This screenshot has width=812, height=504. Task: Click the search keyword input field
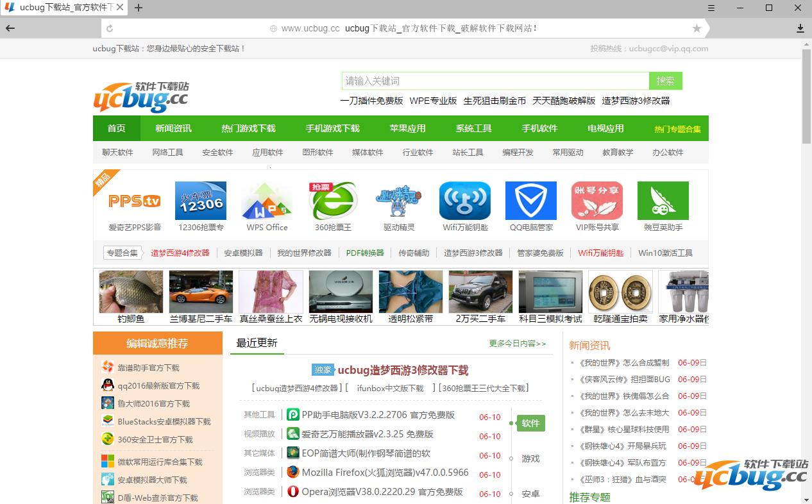click(494, 80)
